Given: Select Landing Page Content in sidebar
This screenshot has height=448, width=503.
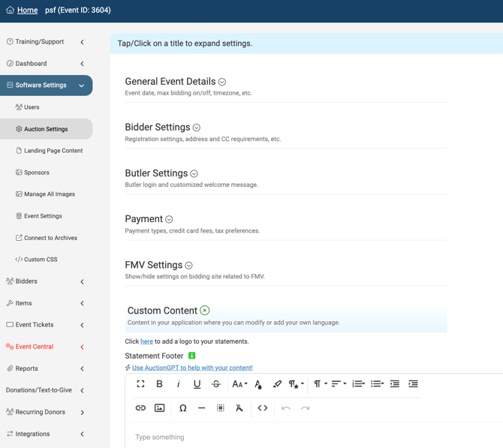Looking at the screenshot, I should tap(53, 151).
